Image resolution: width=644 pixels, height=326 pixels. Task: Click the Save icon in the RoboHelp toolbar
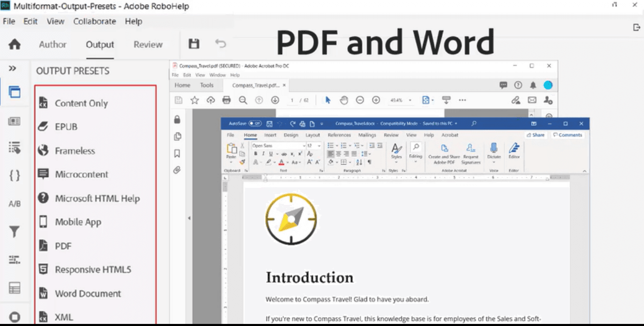tap(194, 44)
